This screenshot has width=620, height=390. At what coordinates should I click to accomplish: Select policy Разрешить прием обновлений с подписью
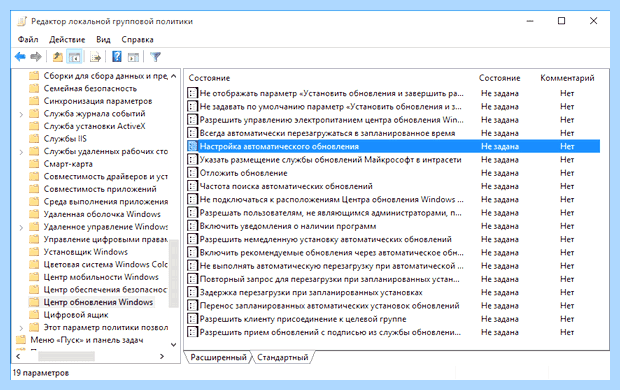(x=330, y=332)
